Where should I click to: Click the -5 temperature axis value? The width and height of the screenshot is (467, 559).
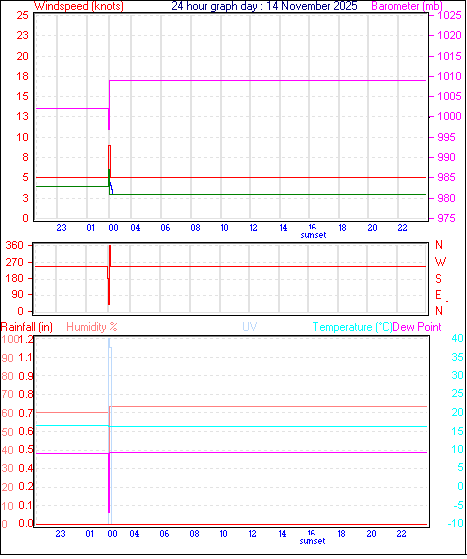(458, 505)
